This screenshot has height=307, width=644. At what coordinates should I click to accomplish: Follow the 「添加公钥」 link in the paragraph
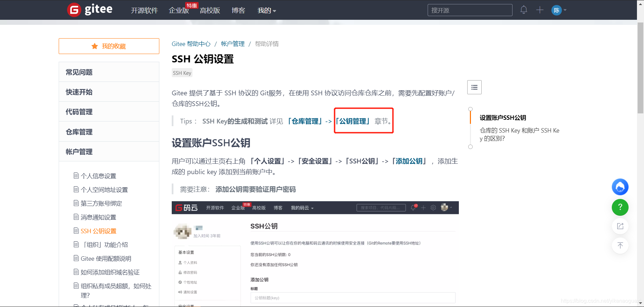[409, 161]
